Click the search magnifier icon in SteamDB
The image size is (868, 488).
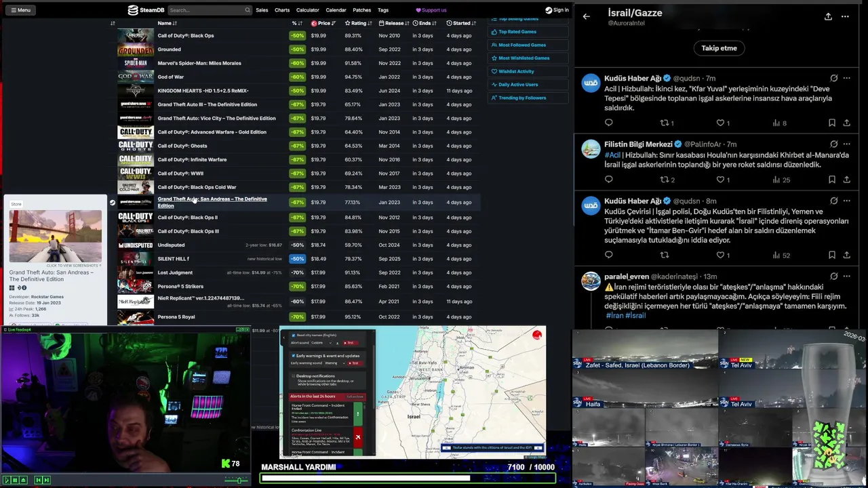tap(248, 10)
